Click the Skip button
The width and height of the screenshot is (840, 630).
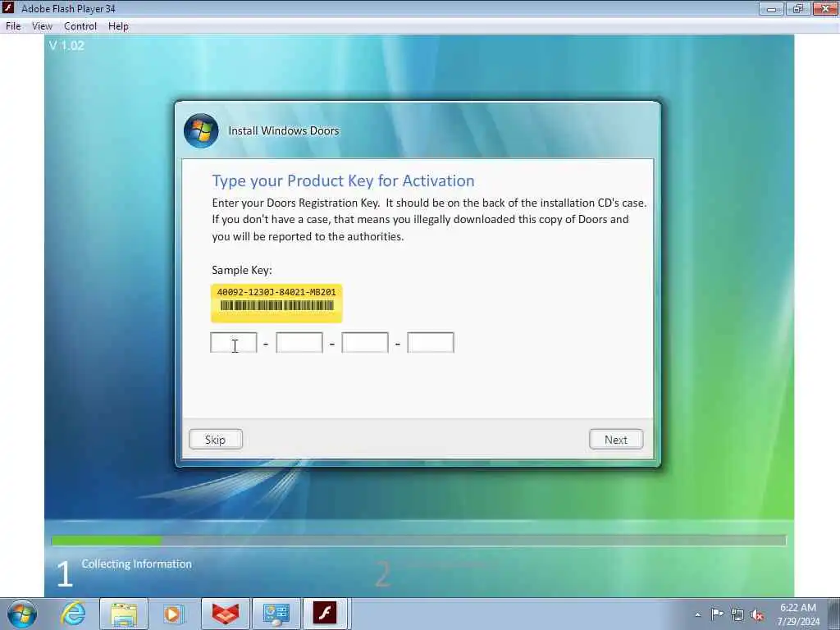(x=216, y=440)
